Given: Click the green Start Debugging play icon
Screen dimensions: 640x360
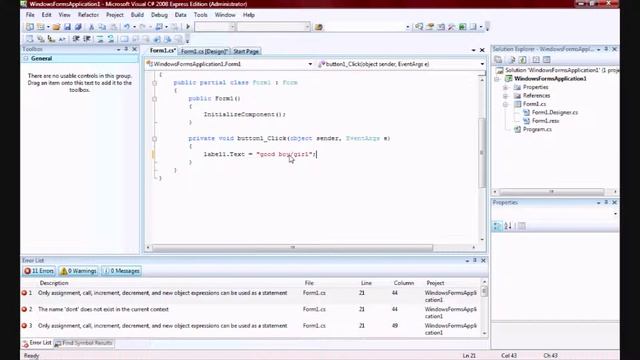Looking at the screenshot, I should [x=188, y=27].
